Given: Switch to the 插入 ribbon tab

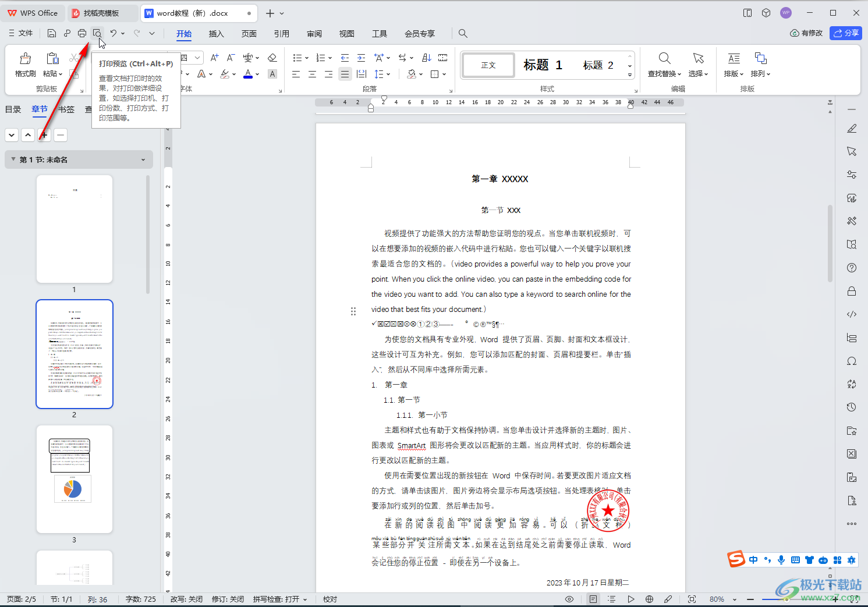Looking at the screenshot, I should (216, 34).
